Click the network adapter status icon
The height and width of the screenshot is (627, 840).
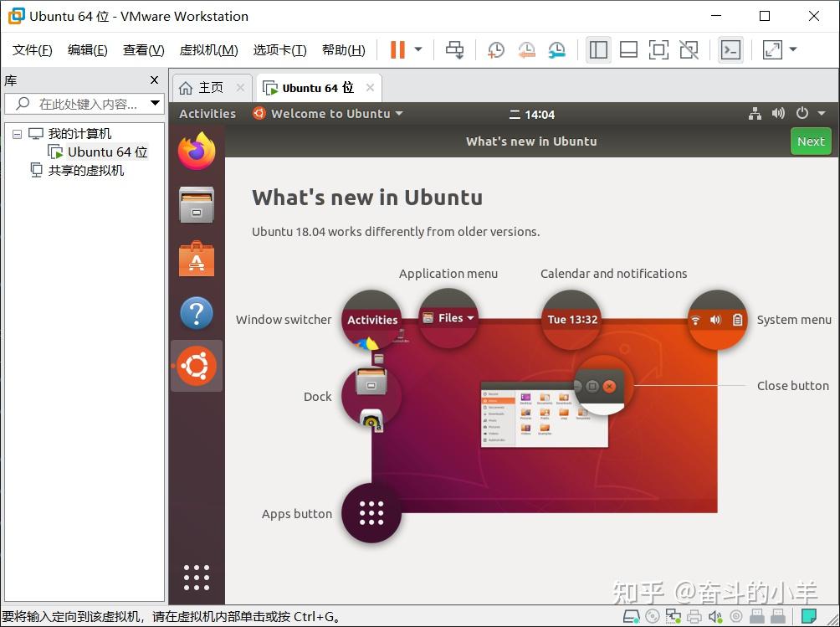pyautogui.click(x=673, y=616)
